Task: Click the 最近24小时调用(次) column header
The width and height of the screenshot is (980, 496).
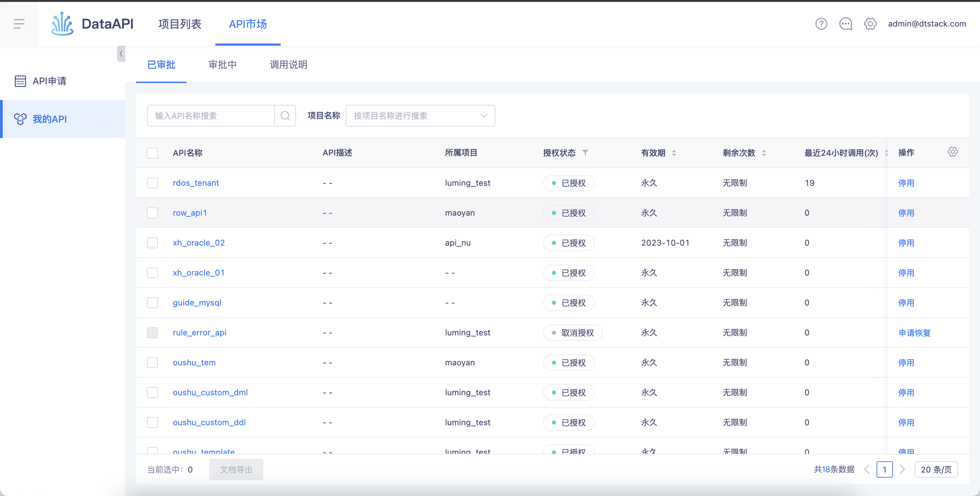Action: point(841,153)
